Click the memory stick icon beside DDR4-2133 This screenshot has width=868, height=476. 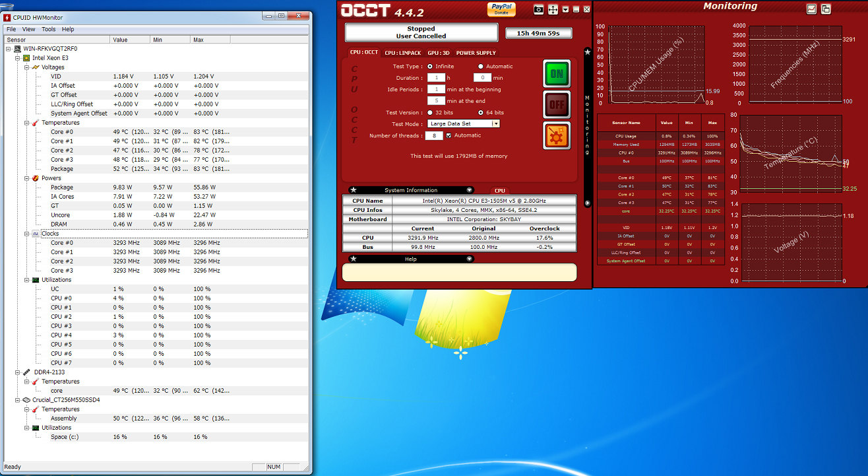[26, 372]
